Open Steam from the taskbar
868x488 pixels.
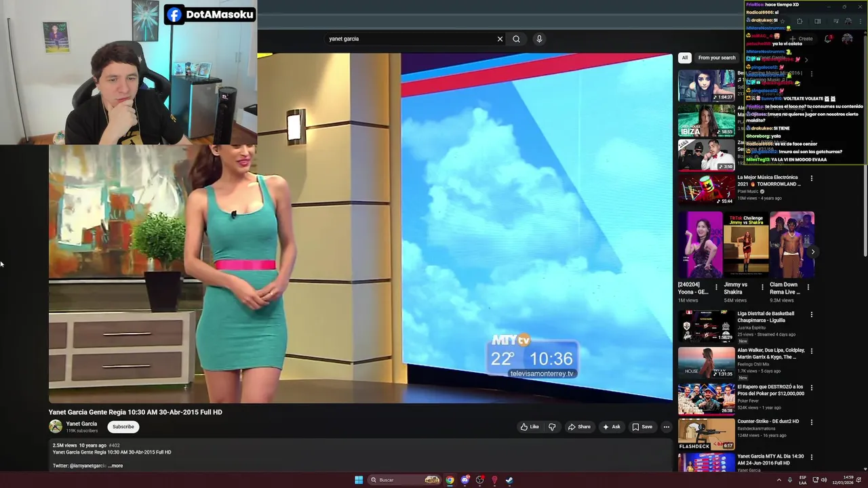tap(509, 480)
